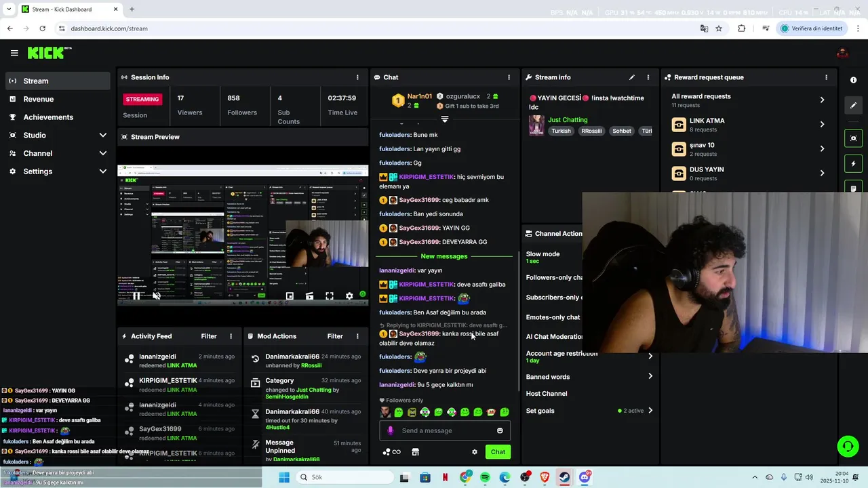Image resolution: width=868 pixels, height=488 pixels.
Task: Click the New messages divider in chat
Action: (x=444, y=256)
